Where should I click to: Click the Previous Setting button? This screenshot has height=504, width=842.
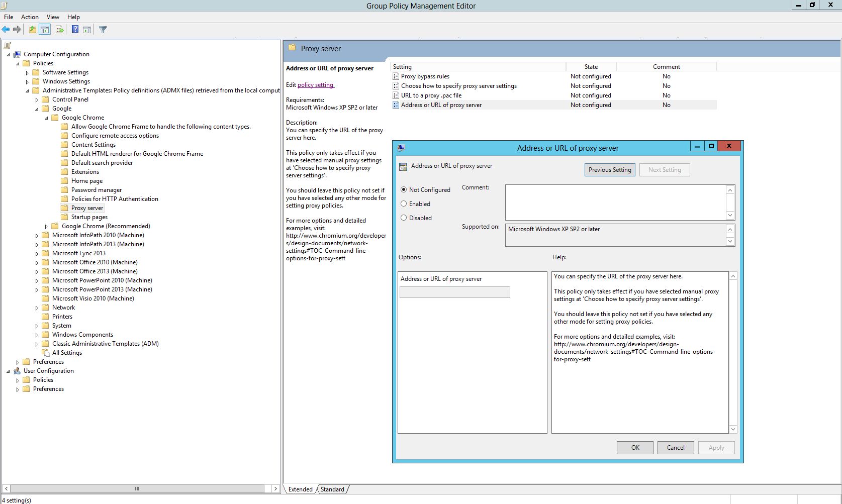click(610, 170)
